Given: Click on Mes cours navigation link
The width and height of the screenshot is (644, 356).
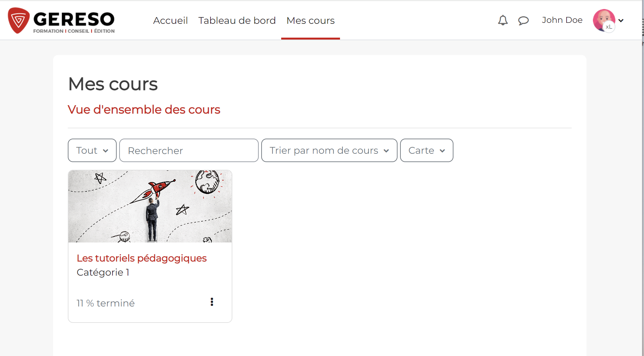Looking at the screenshot, I should (x=311, y=20).
